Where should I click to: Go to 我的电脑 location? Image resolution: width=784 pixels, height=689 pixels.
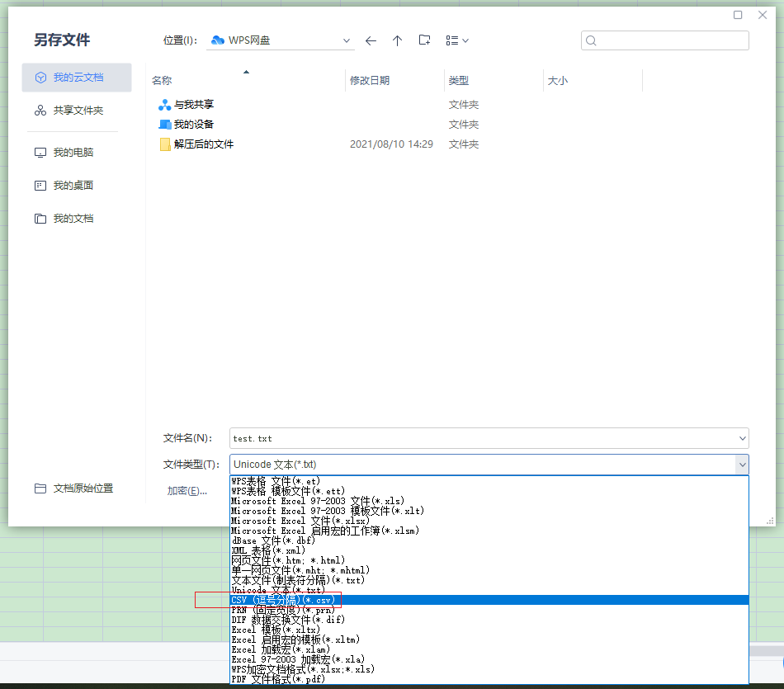(x=77, y=153)
